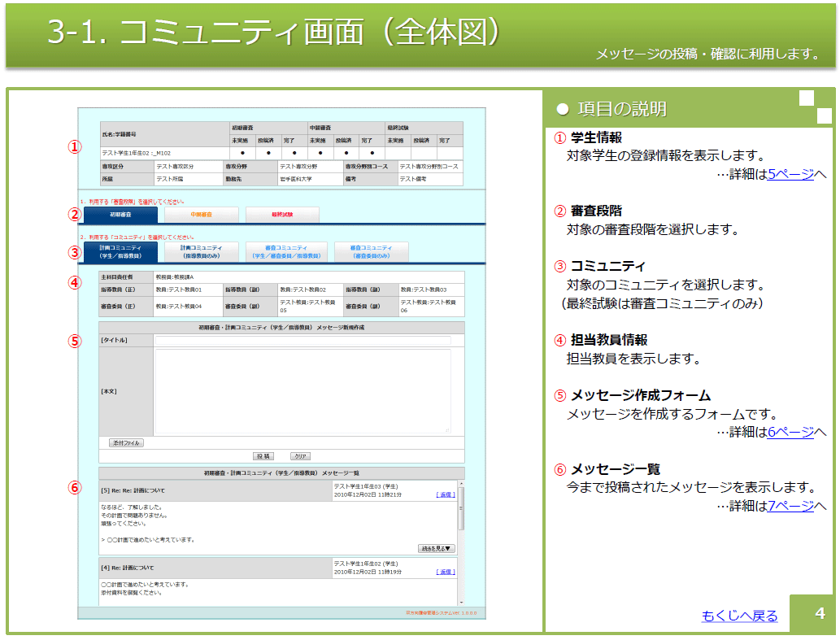This screenshot has height=640, width=840.
Task: Open the 6ページ link for message form
Action: [x=790, y=432]
